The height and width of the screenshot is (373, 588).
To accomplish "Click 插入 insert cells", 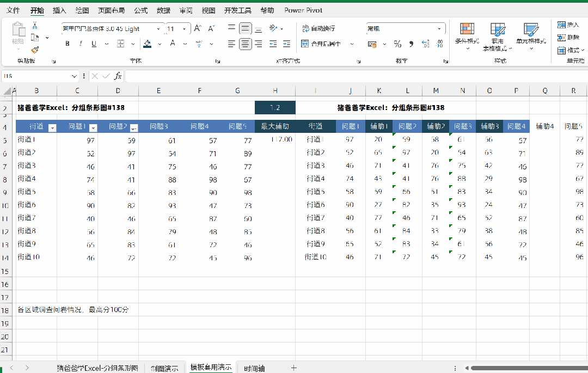I will tap(568, 25).
